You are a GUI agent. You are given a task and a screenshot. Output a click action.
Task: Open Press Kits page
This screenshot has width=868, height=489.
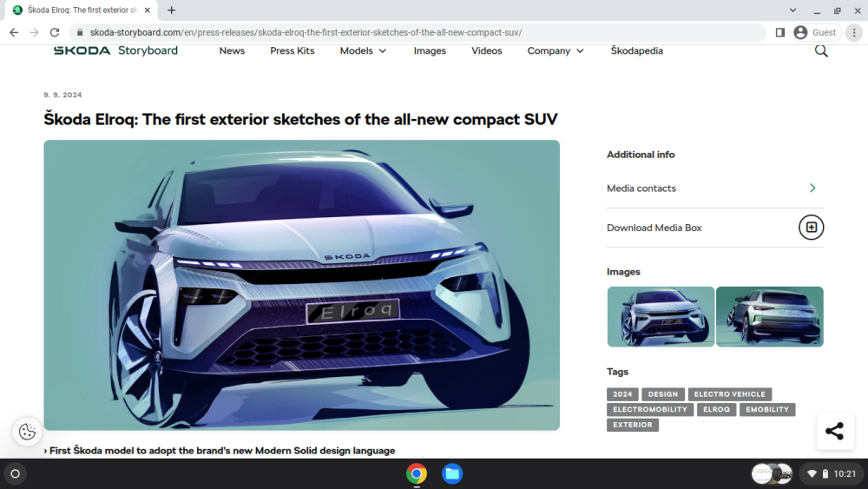293,51
